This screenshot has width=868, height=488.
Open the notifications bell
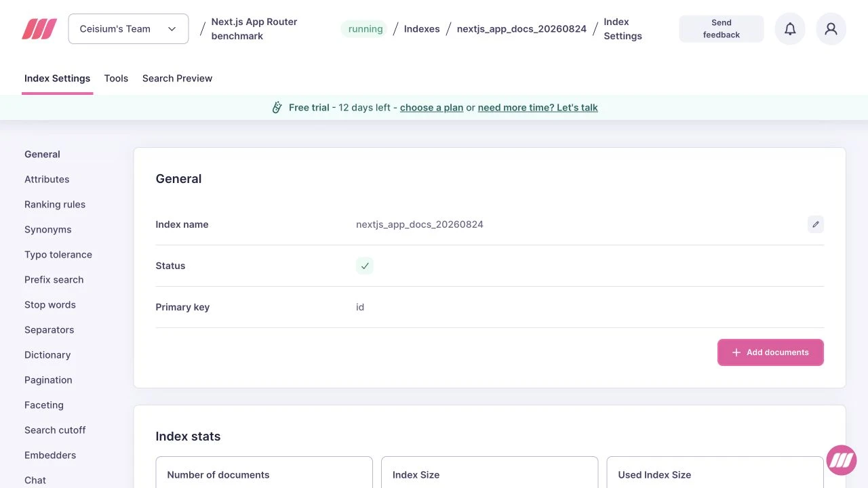click(x=790, y=29)
